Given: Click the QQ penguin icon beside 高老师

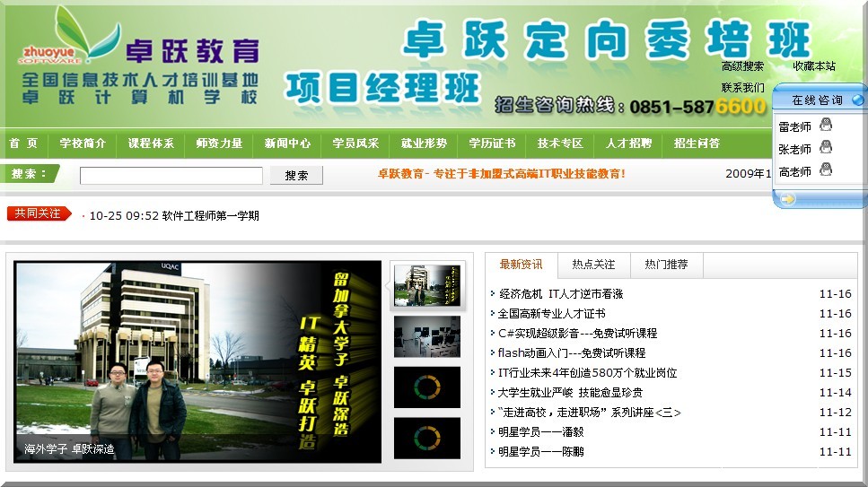Looking at the screenshot, I should (x=825, y=170).
